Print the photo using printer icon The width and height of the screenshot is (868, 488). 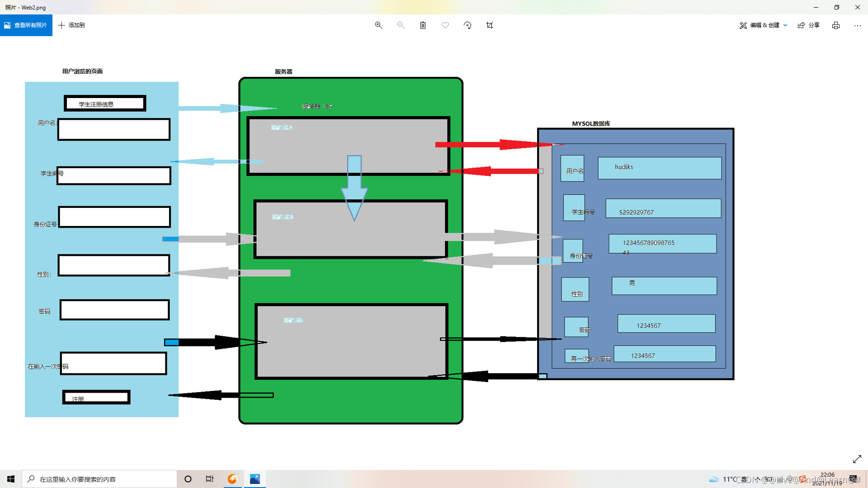click(836, 25)
